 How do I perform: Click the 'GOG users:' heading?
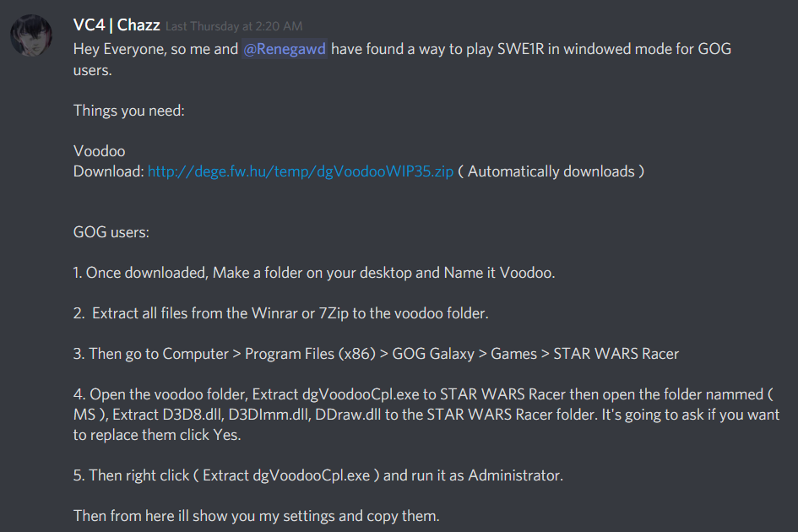point(111,232)
